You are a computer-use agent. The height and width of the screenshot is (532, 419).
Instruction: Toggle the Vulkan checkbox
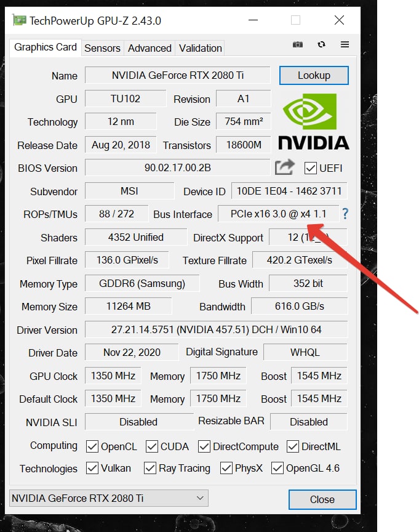(x=92, y=468)
